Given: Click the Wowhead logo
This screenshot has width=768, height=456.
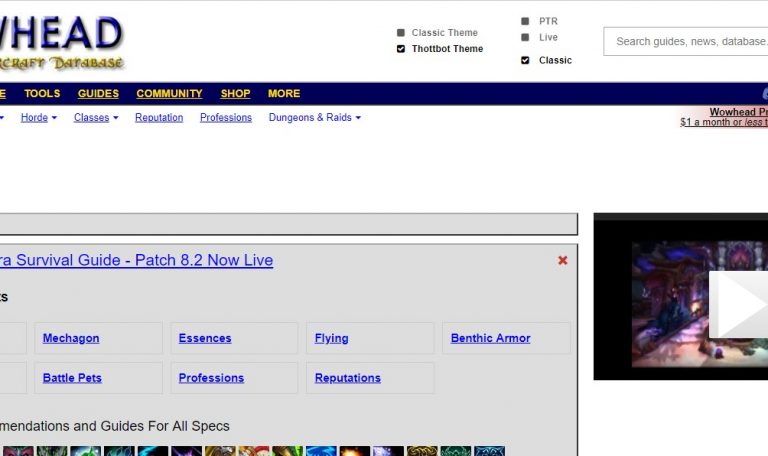Looking at the screenshot, I should tap(60, 40).
